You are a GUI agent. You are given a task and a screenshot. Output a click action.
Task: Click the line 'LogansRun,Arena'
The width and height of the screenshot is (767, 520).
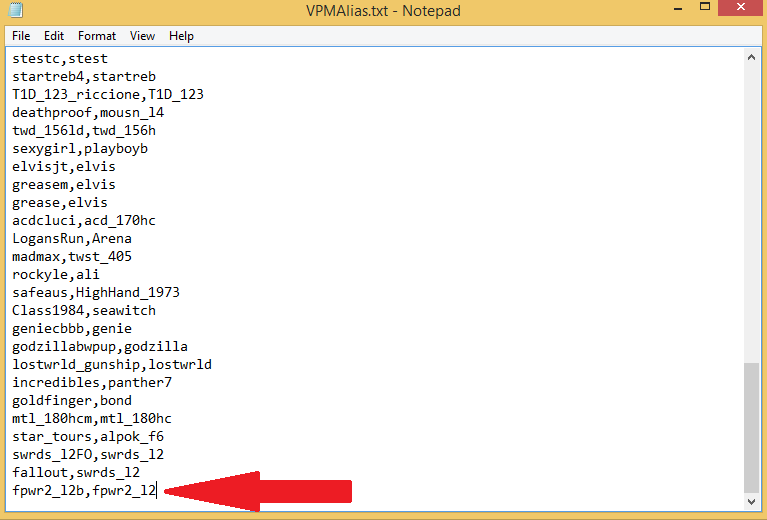72,239
